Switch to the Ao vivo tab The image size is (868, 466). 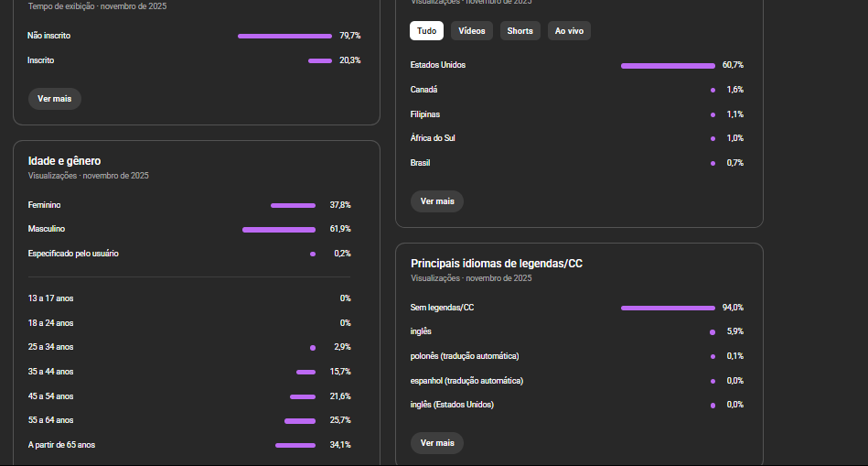click(x=569, y=31)
